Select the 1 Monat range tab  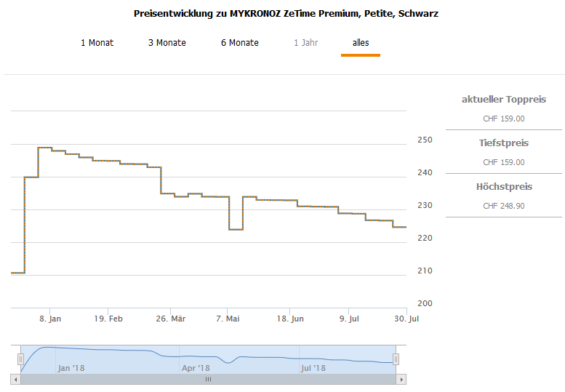(97, 43)
